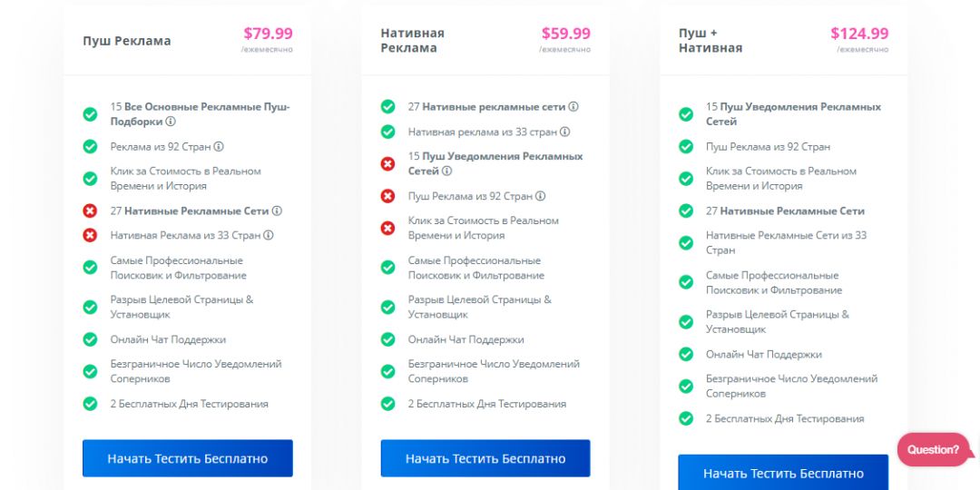Click info icon after "Пуш Уведомления Рекламных Сетей" in middle plan

[x=447, y=171]
